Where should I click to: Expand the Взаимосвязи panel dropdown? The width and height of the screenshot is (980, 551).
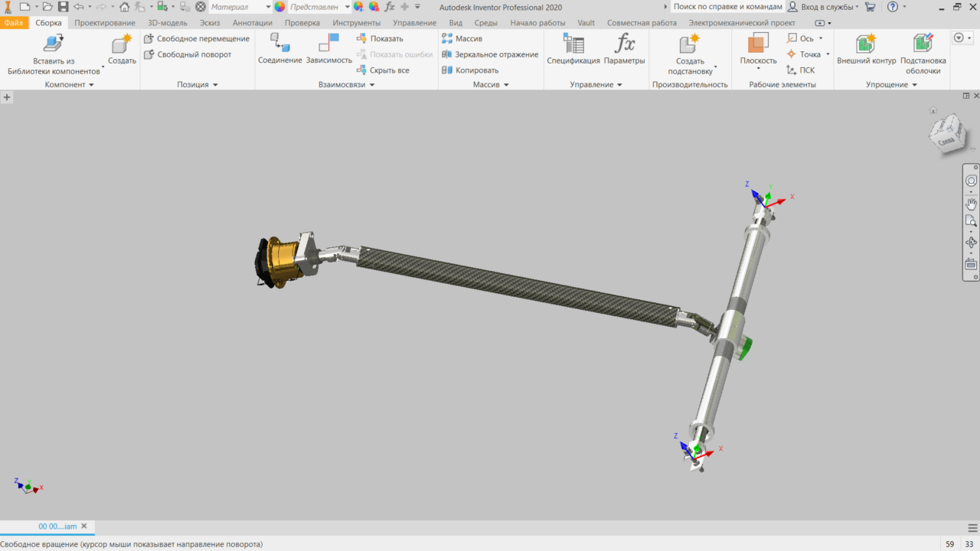[x=372, y=85]
